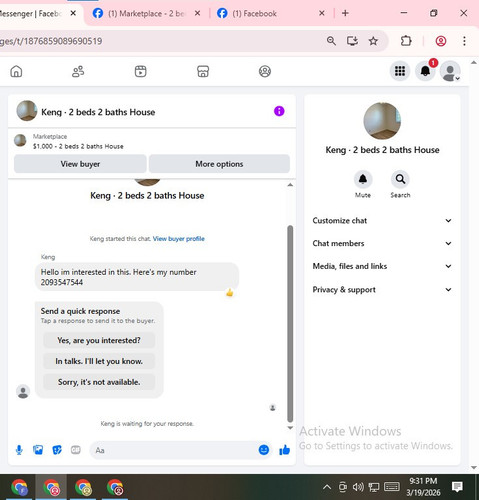Click the voice clip microphone icon
Viewport: 479px width, 500px height.
(19, 450)
